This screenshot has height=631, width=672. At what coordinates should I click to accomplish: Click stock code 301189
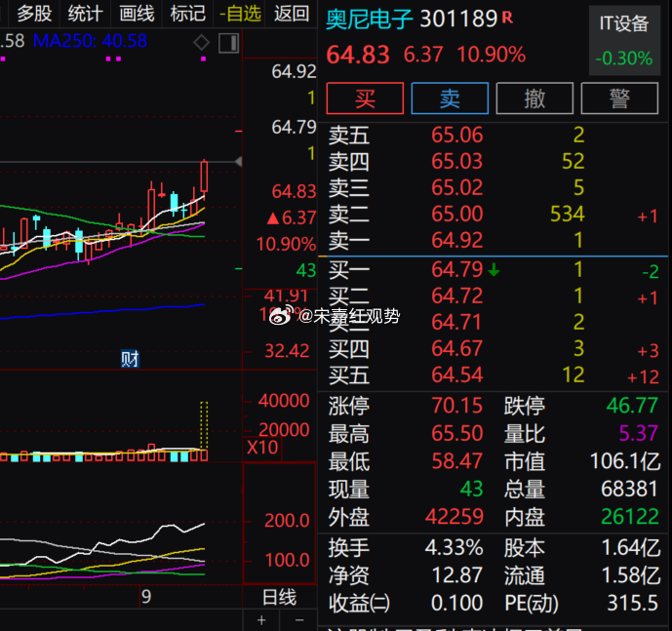click(x=458, y=19)
